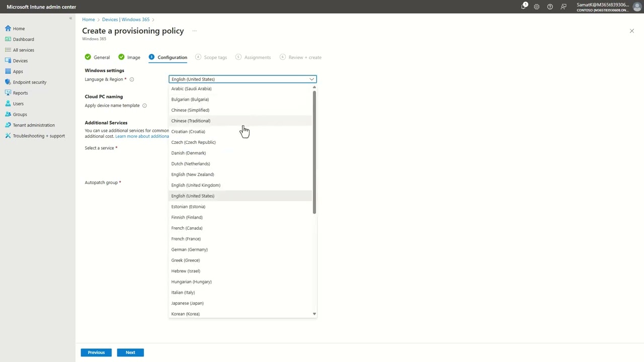The width and height of the screenshot is (644, 362).
Task: Click language list scrollbar thumb
Action: [x=314, y=152]
